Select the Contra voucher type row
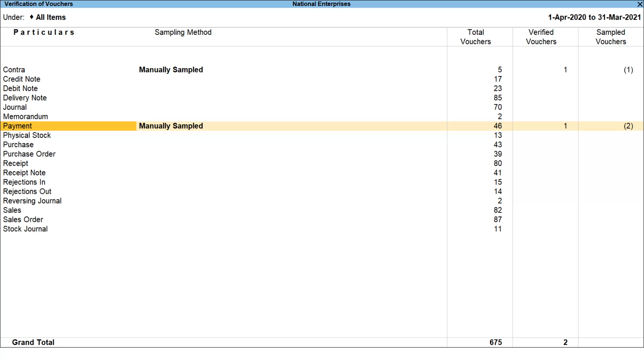 [x=322, y=70]
